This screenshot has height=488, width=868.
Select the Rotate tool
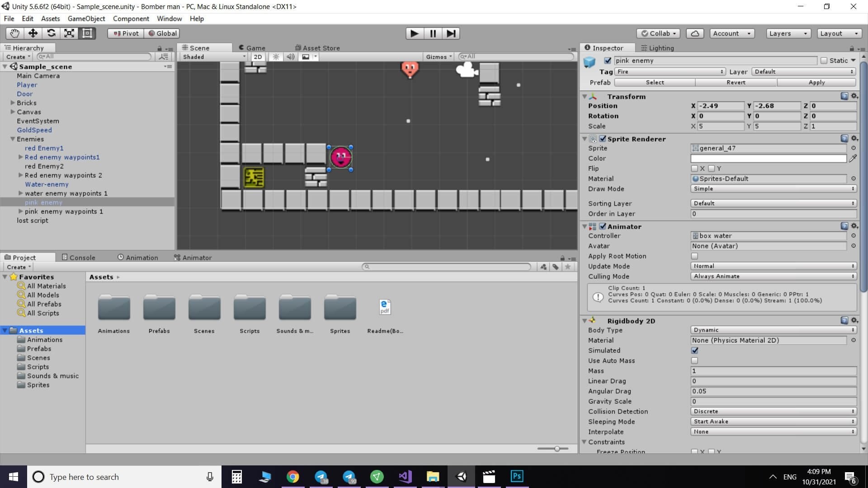(x=51, y=33)
